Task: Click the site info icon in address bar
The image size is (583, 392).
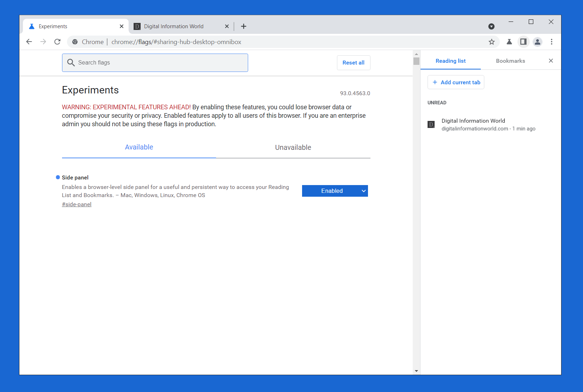Action: point(75,42)
